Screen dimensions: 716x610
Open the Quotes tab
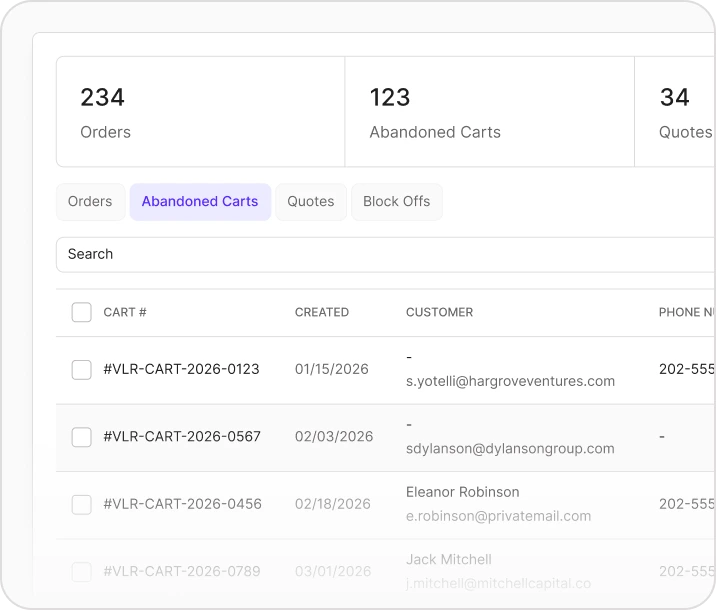[x=311, y=201]
